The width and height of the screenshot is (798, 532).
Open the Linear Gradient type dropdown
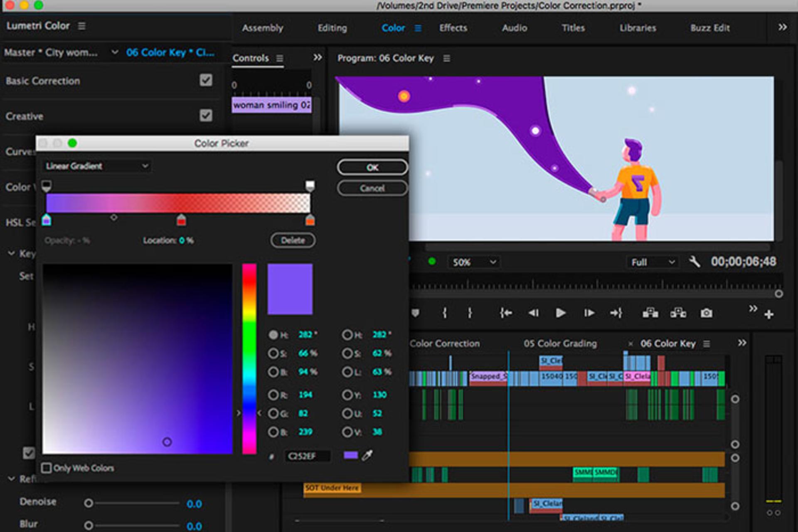coord(97,166)
